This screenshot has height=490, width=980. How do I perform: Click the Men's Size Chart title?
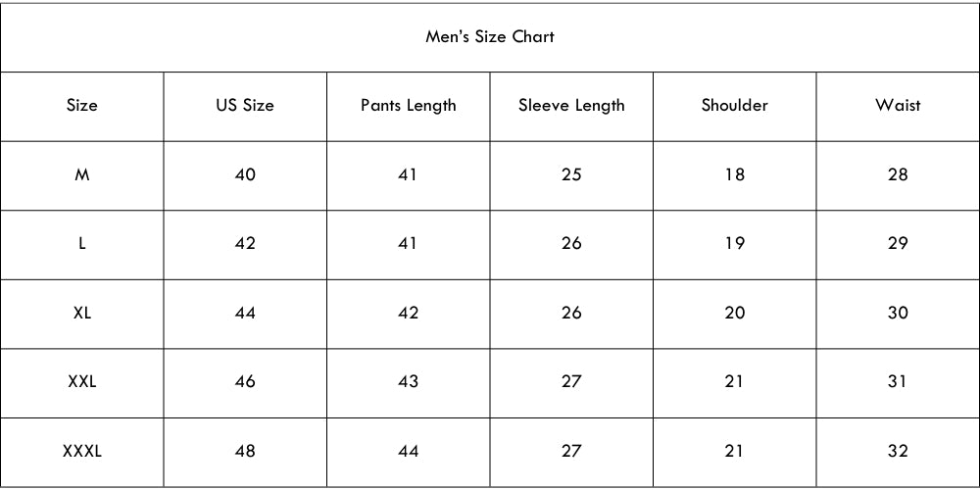pyautogui.click(x=490, y=37)
